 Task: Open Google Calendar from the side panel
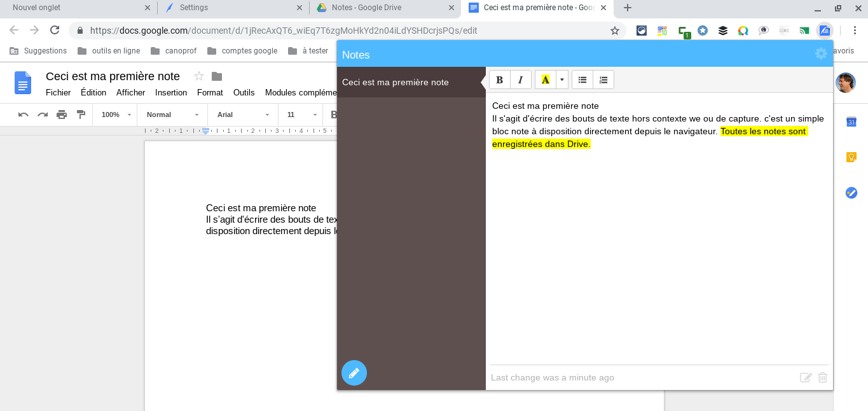click(x=851, y=122)
